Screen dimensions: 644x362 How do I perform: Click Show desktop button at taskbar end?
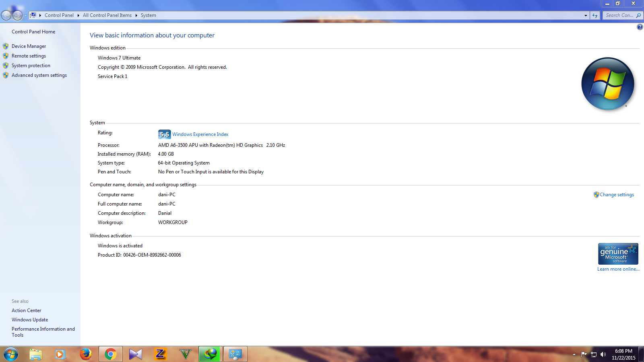click(x=641, y=354)
